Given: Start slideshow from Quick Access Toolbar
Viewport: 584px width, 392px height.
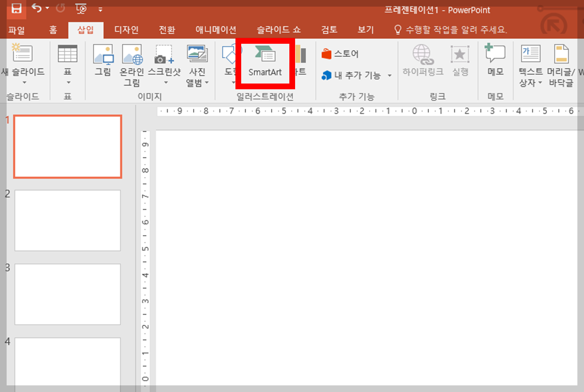Looking at the screenshot, I should 80,9.
